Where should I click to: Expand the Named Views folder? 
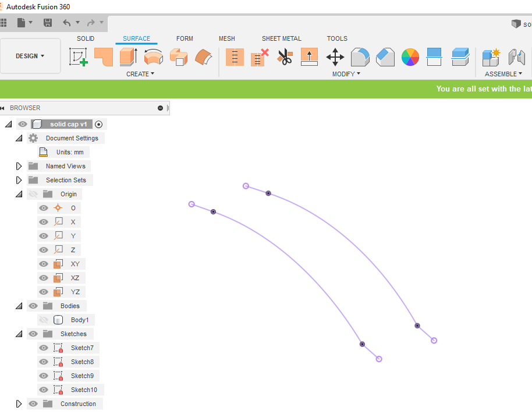click(x=18, y=165)
